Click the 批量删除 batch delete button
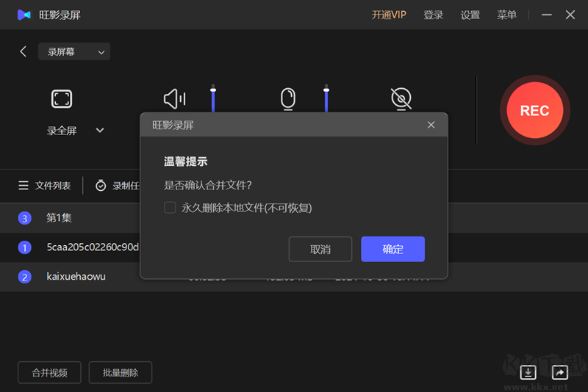This screenshot has height=392, width=588. click(121, 372)
